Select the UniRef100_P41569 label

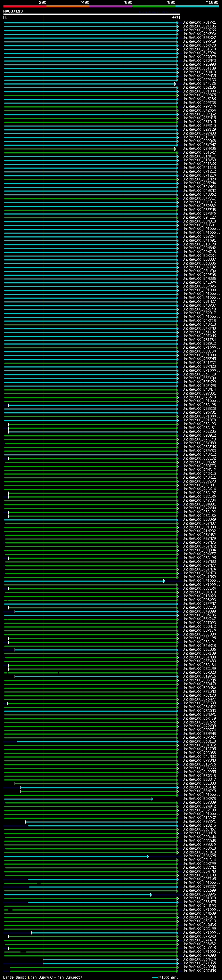tap(199, 577)
